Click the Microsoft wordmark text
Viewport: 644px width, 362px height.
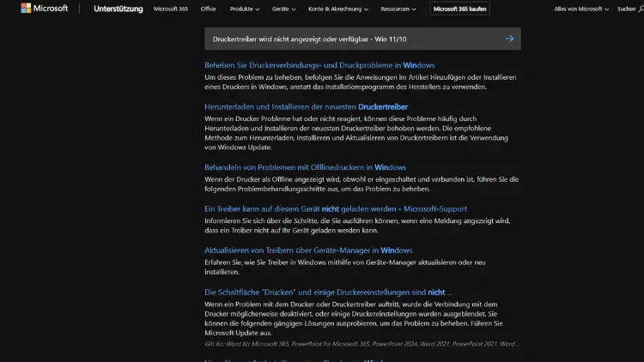pyautogui.click(x=51, y=9)
